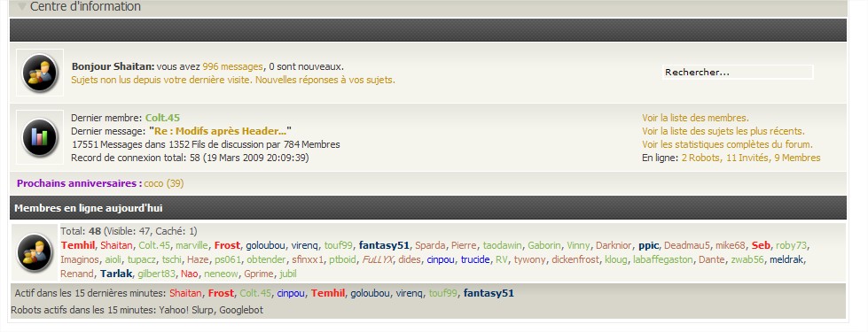
Task: Click the forum statistics bar-chart icon
Action: [x=40, y=137]
